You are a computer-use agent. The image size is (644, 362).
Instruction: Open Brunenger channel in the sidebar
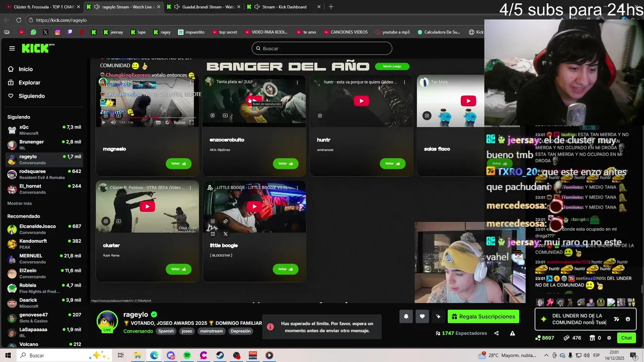point(44,144)
